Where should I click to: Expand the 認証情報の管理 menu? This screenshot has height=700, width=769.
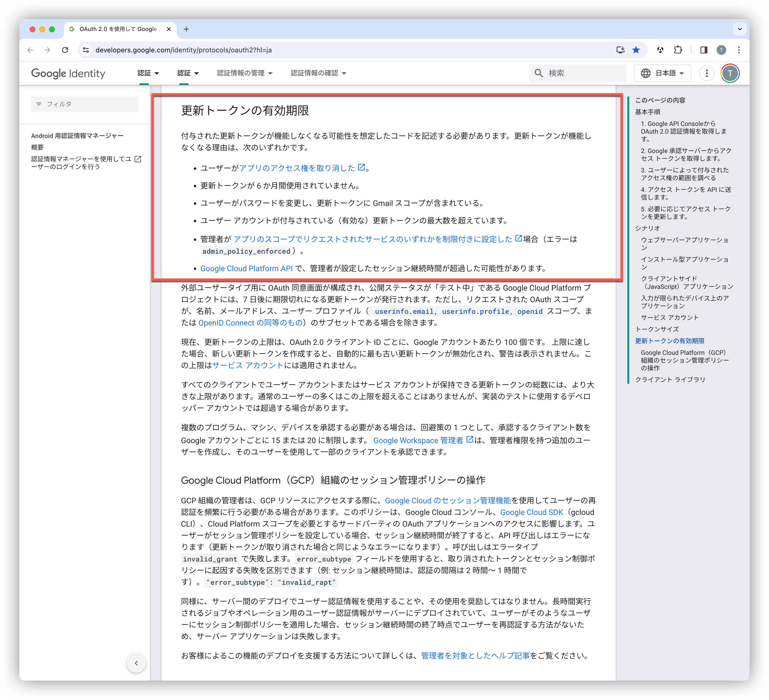click(245, 73)
